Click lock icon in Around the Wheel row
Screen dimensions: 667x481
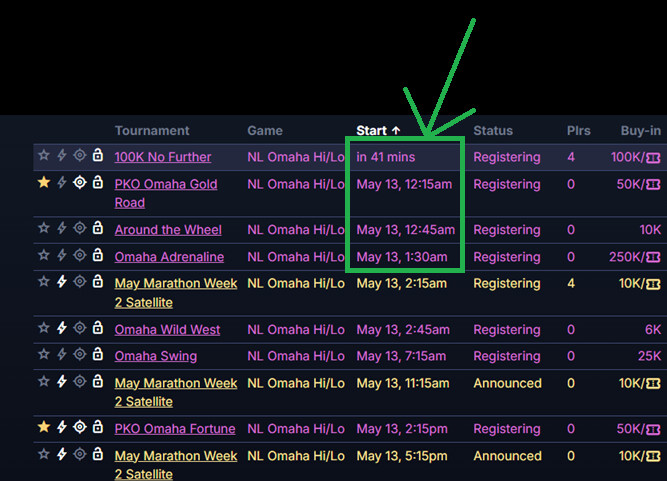[98, 228]
